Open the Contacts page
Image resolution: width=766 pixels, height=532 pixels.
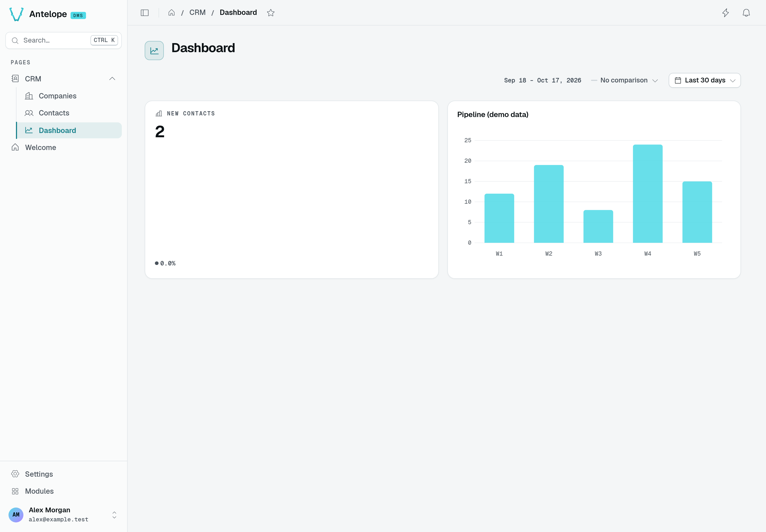click(x=69, y=113)
